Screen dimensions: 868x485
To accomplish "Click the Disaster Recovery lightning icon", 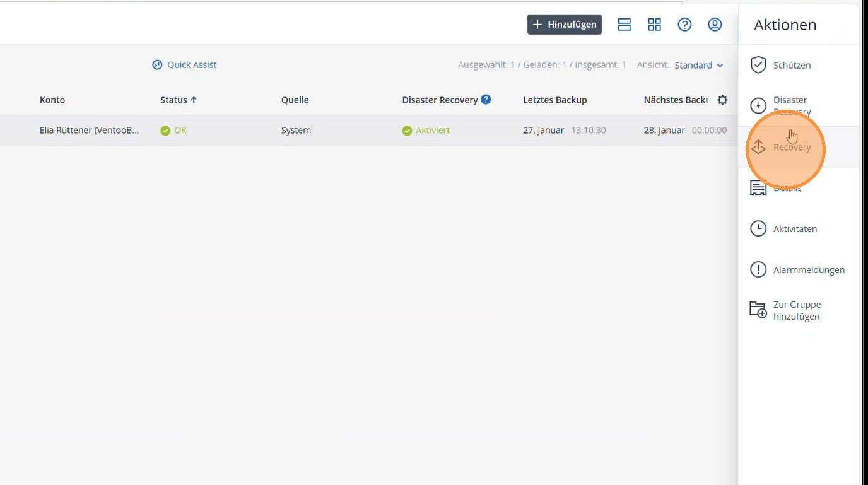I will [x=758, y=105].
